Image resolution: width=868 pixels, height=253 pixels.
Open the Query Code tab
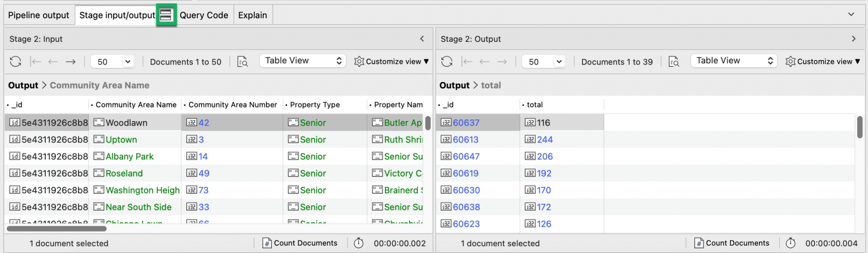203,15
